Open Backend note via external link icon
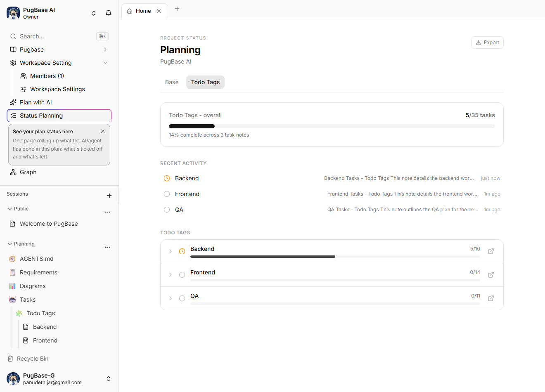The height and width of the screenshot is (392, 545). pyautogui.click(x=491, y=251)
